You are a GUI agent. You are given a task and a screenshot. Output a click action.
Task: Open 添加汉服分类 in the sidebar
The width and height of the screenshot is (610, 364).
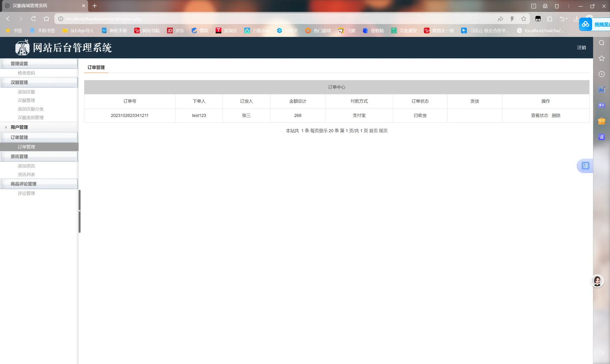[31, 109]
